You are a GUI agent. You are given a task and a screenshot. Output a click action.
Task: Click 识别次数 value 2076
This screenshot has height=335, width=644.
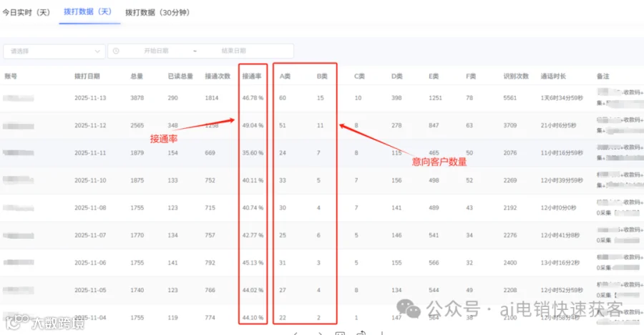coord(509,153)
